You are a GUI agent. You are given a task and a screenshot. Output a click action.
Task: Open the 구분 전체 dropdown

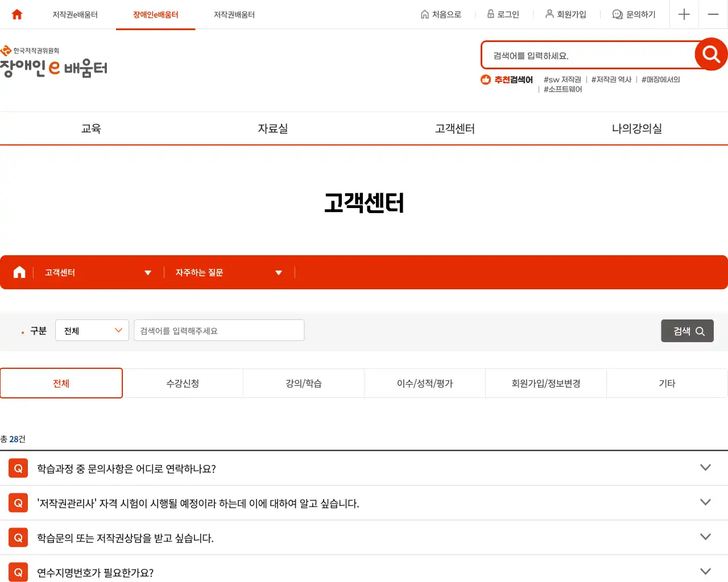92,330
